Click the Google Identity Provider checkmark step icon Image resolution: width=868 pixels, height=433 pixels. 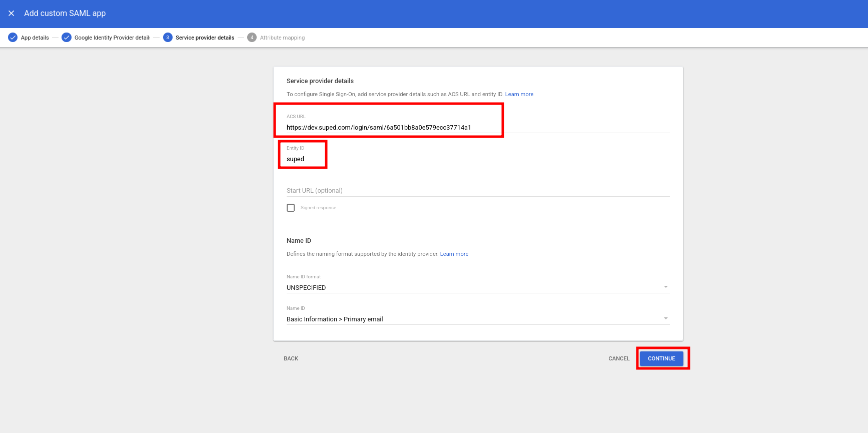point(67,38)
